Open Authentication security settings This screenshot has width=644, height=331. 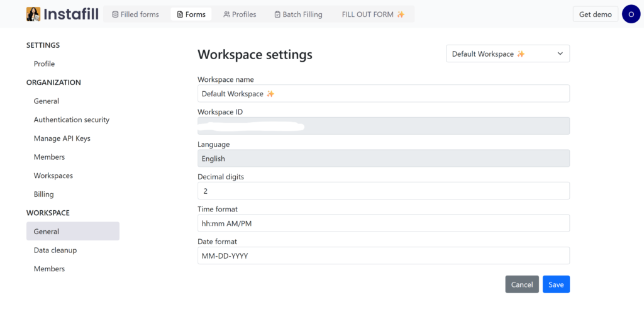(72, 120)
